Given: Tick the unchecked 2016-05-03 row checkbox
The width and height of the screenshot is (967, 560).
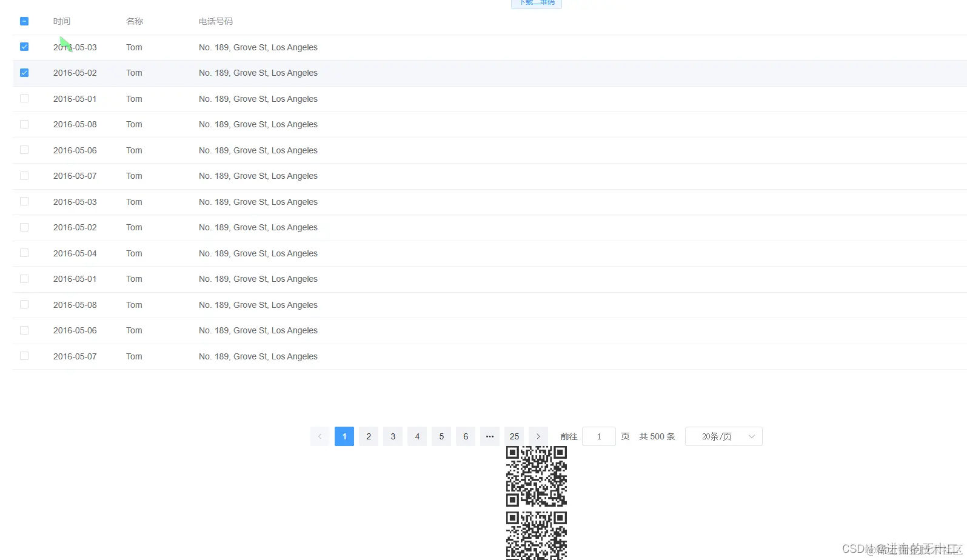Looking at the screenshot, I should point(24,201).
